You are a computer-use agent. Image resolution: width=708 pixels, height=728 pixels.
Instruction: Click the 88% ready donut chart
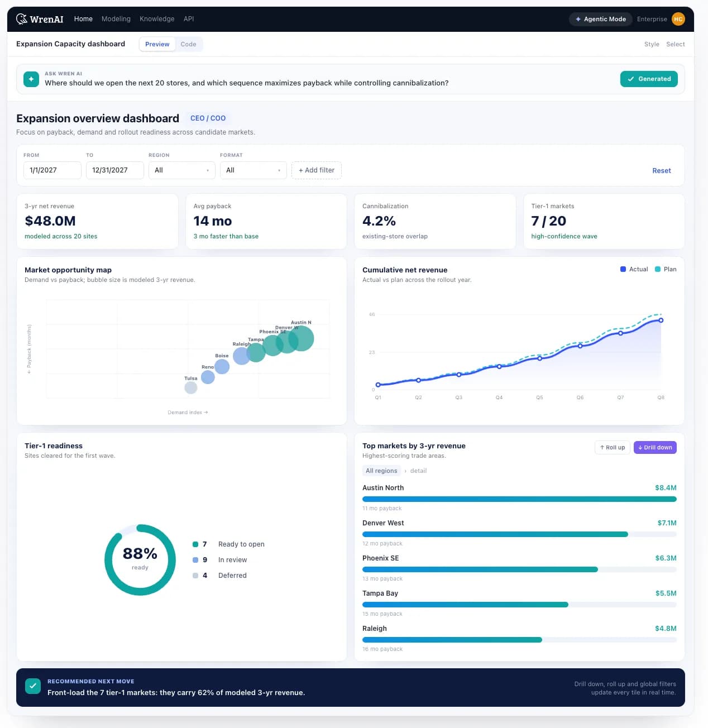(140, 559)
